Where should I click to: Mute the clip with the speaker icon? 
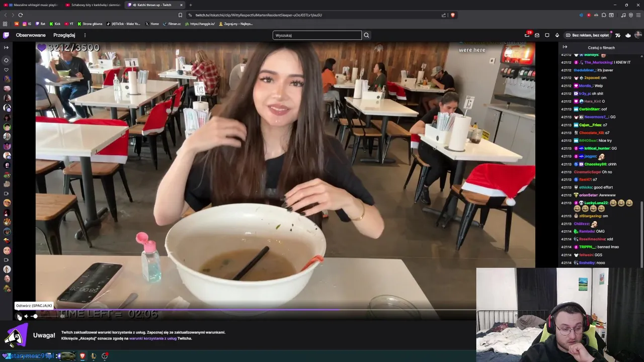[26, 316]
